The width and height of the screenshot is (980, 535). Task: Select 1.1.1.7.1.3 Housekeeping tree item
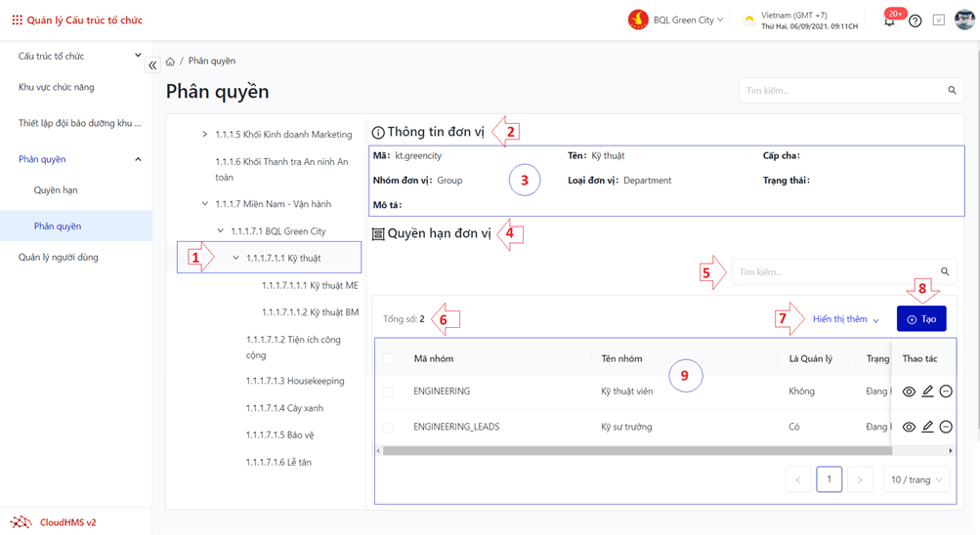[295, 381]
